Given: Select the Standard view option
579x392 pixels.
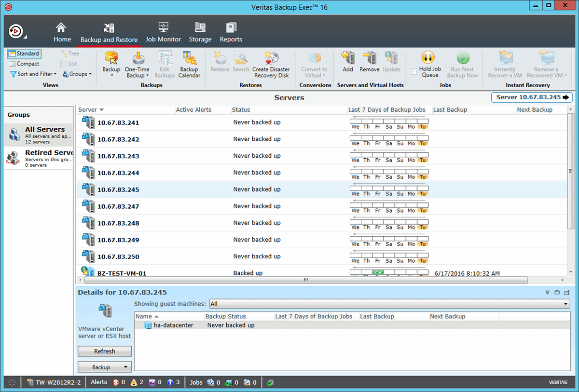Looking at the screenshot, I should [x=24, y=54].
